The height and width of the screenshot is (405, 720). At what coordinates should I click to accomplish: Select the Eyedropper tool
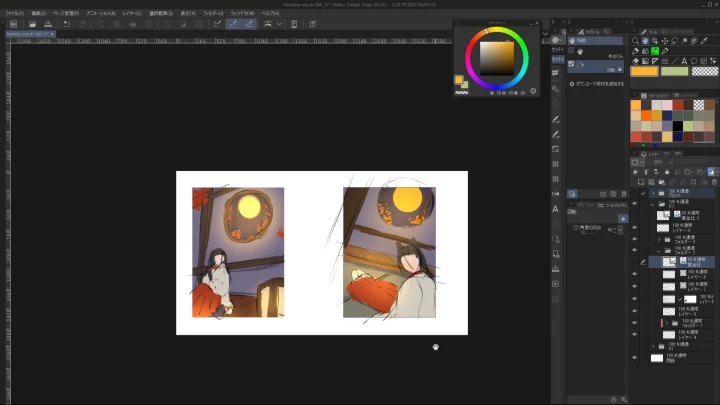pos(704,41)
